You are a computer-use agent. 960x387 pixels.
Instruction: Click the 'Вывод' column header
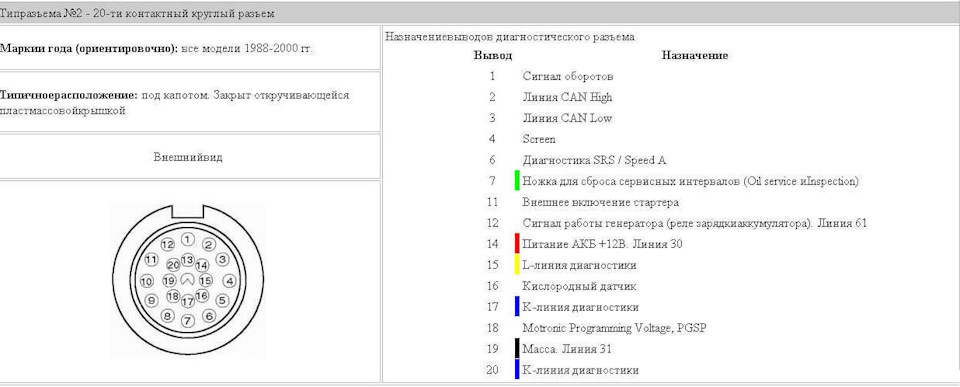click(x=493, y=56)
